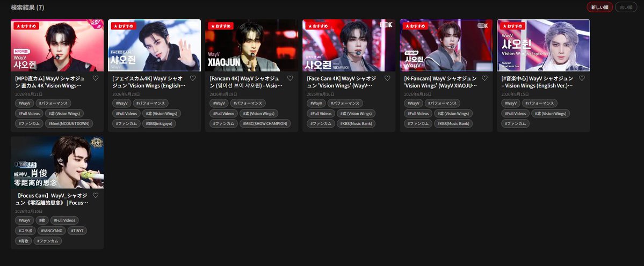Open title link '[K-Fancam] WayV シャオジュン'
Screen dimensions: 644x266
click(x=440, y=82)
